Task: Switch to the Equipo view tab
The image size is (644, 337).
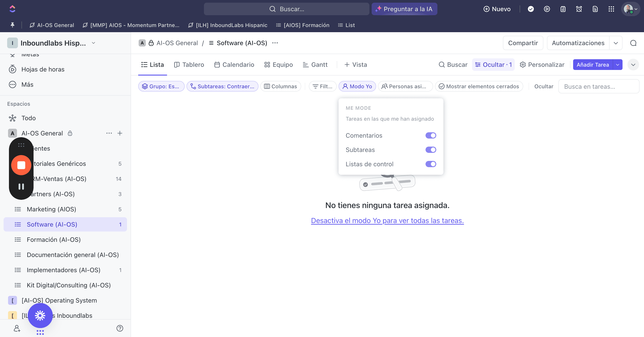Action: (x=278, y=65)
